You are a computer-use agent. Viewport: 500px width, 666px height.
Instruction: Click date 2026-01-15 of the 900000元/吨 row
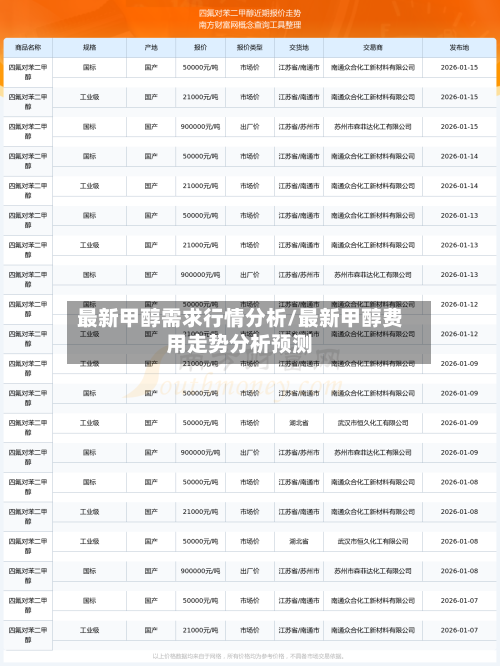459,127
